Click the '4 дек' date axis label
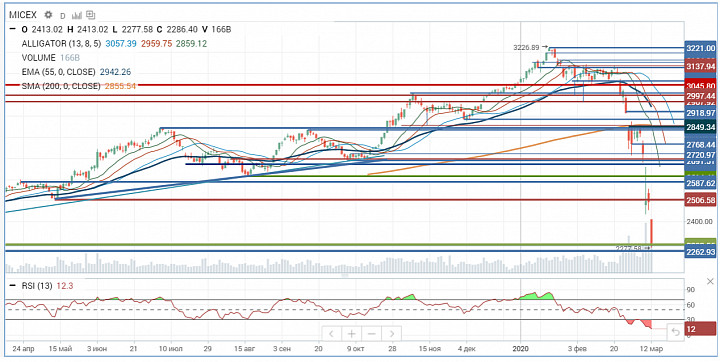Image resolution: width=720 pixels, height=362 pixels. [x=467, y=349]
